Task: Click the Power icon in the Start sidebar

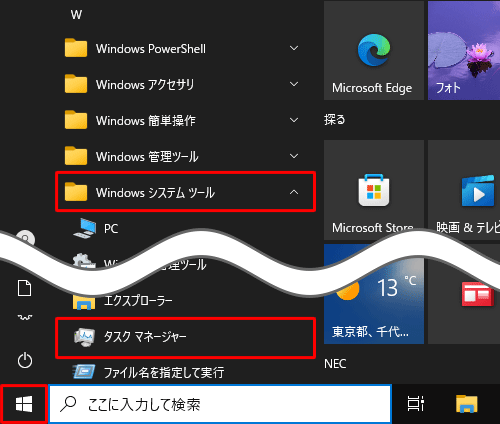Action: click(25, 360)
